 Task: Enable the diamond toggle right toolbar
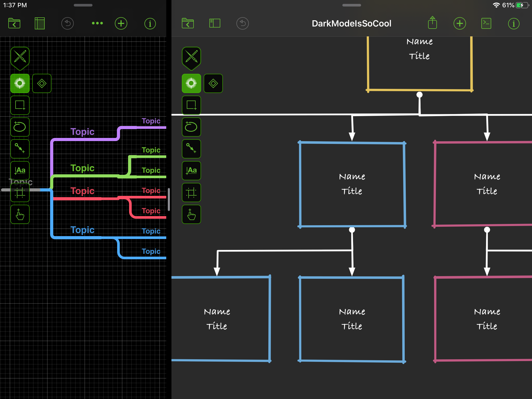214,83
